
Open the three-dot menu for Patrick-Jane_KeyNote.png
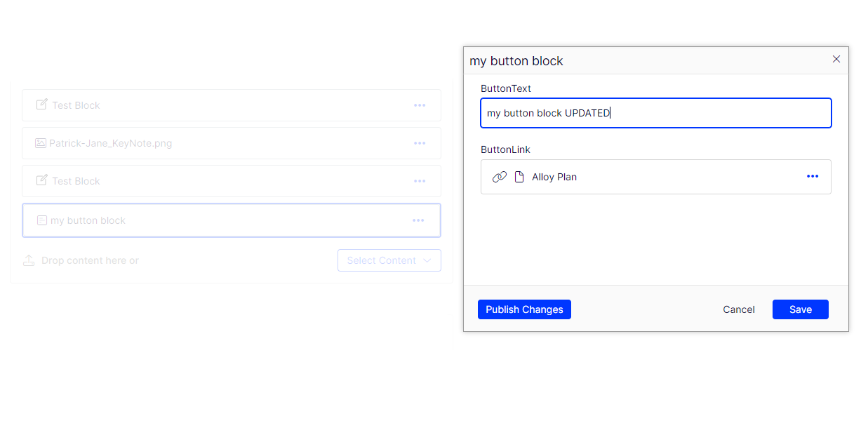tap(420, 143)
